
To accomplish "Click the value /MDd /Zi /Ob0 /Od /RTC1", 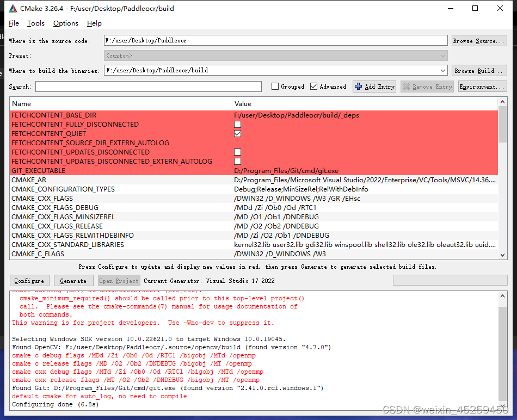I will tap(275, 207).
